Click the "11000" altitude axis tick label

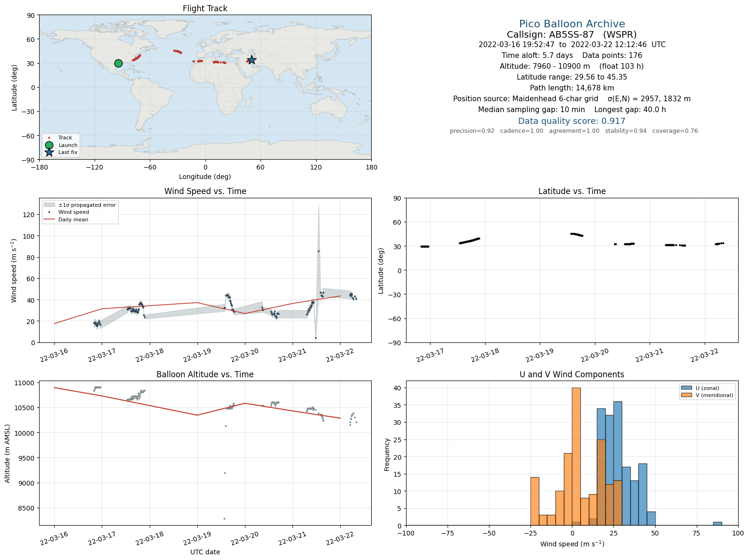[x=25, y=383]
